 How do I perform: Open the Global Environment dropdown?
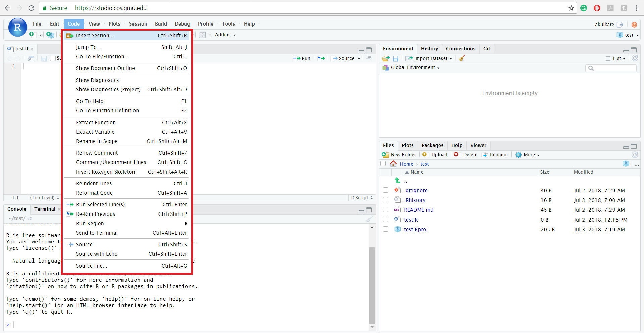pos(411,68)
